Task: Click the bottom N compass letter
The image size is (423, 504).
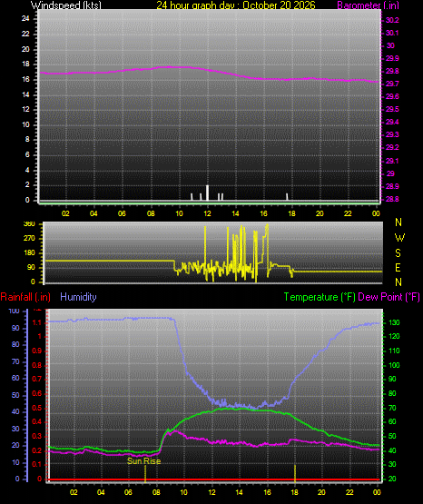Action: 398,282
